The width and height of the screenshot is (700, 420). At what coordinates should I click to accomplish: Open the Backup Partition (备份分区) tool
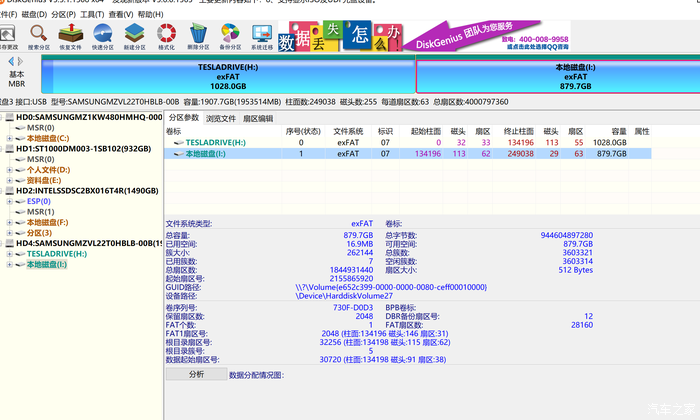tap(230, 38)
